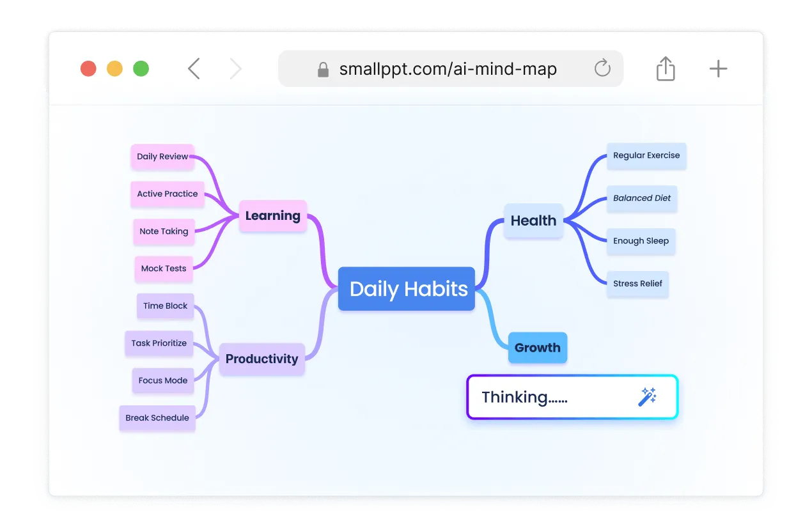Click the magic wand AI generate icon
This screenshot has height=528, width=812.
coord(647,397)
